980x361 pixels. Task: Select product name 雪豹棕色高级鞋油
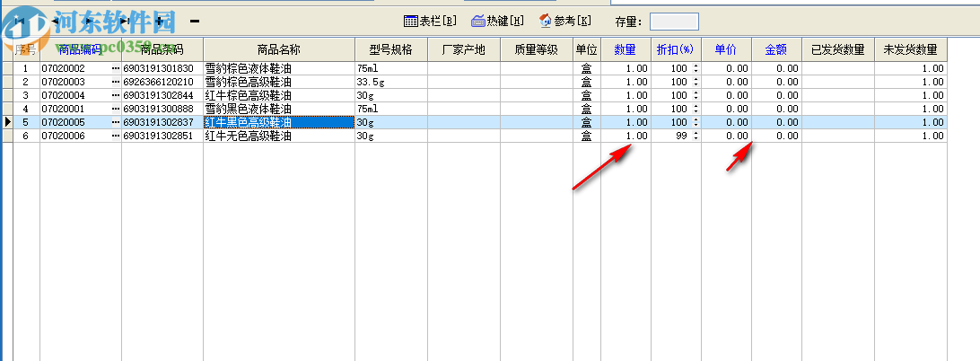pyautogui.click(x=248, y=82)
